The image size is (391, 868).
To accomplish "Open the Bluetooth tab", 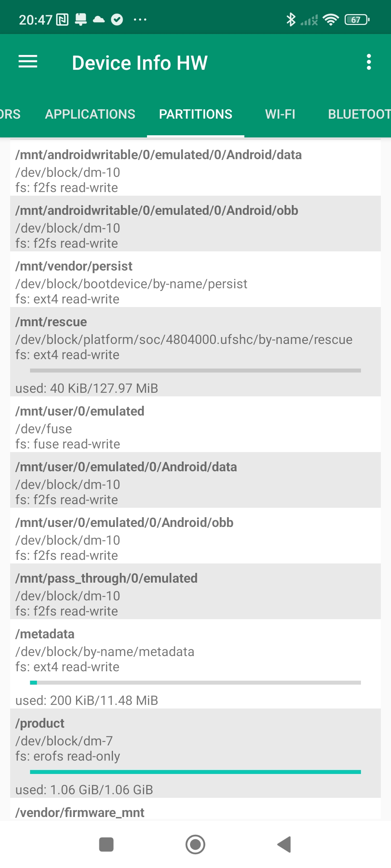I will pos(358,114).
